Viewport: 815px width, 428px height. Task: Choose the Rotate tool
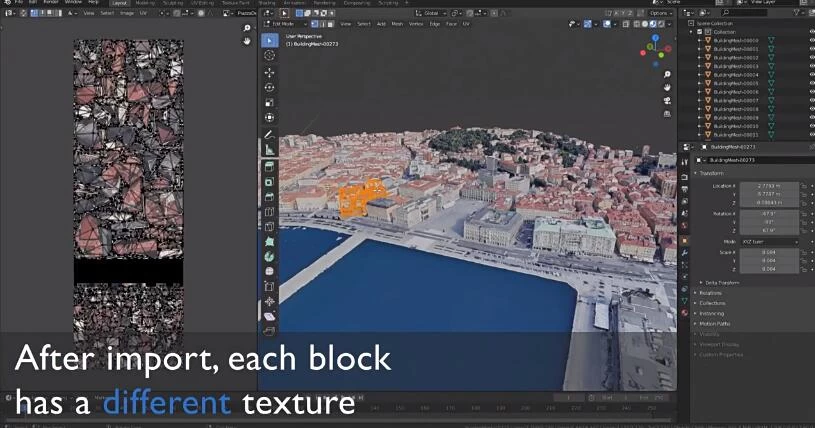coord(269,87)
